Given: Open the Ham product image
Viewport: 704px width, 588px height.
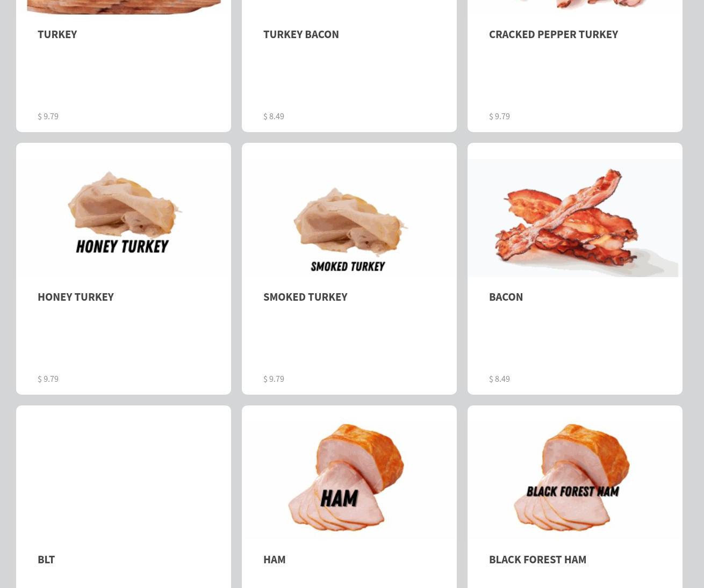Looking at the screenshot, I should point(349,480).
